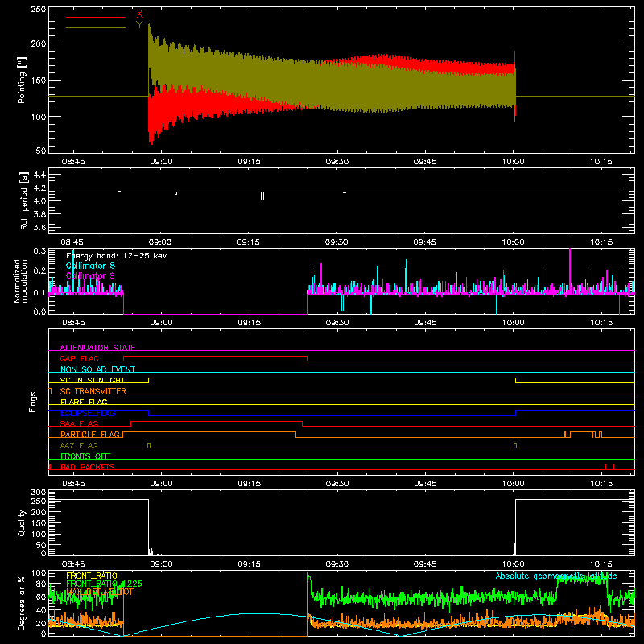Click the red X legend line in the Pointing plot
The width and height of the screenshot is (644, 644).
pyautogui.click(x=96, y=17)
